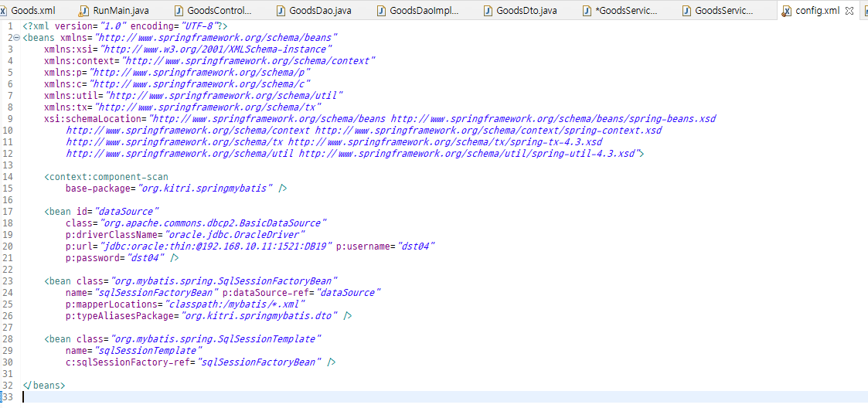The image size is (868, 408).
Task: Click the SqlSessionTemplate class value on line 28
Action: point(216,338)
